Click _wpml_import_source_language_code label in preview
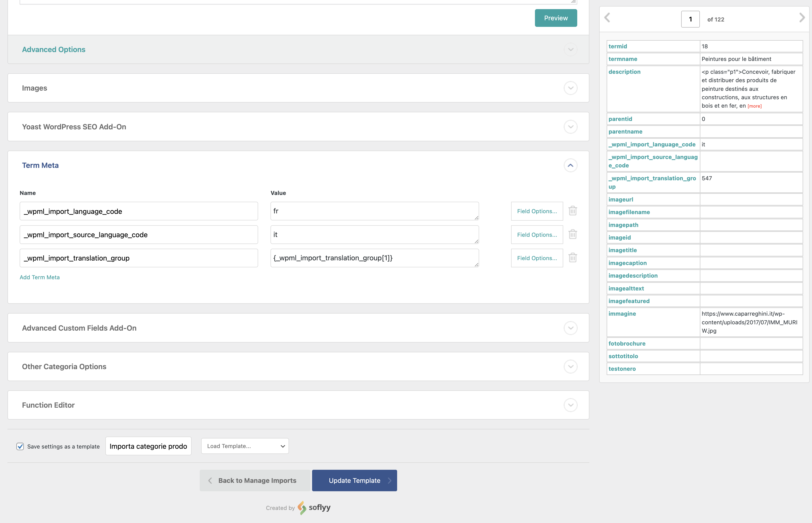Image resolution: width=812 pixels, height=523 pixels. (653, 161)
